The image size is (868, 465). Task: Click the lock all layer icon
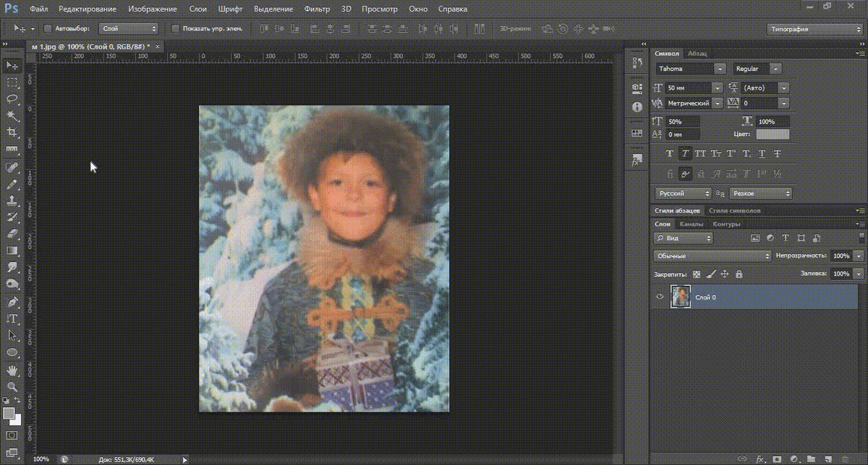[739, 275]
